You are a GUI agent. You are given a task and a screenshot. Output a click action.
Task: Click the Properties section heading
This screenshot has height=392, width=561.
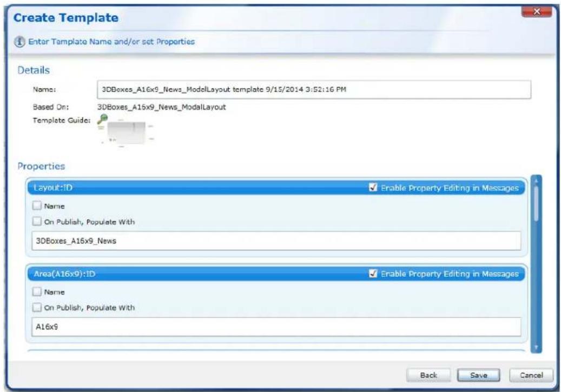41,167
